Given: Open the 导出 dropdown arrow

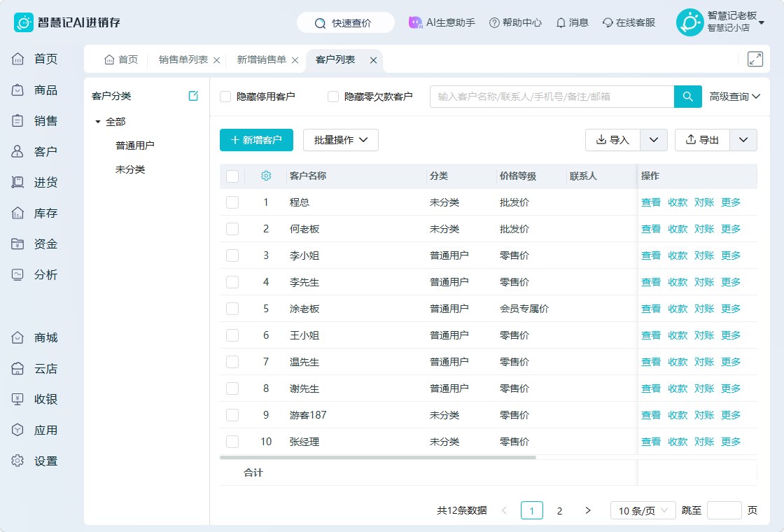Looking at the screenshot, I should (x=743, y=140).
